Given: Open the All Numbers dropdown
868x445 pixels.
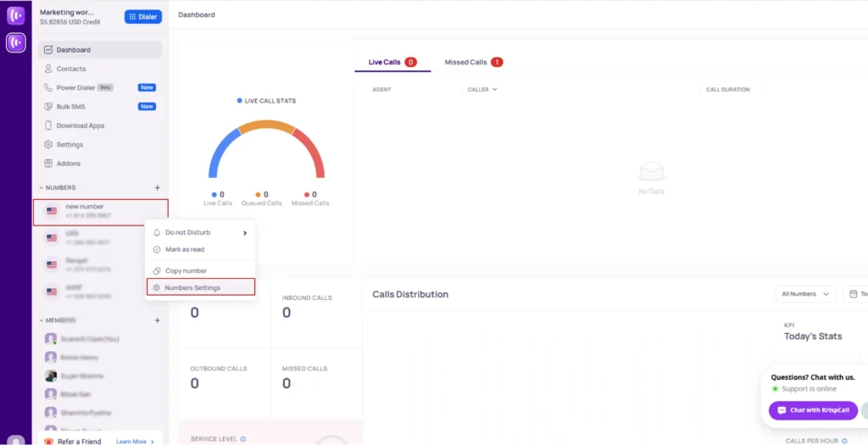Looking at the screenshot, I should coord(805,294).
